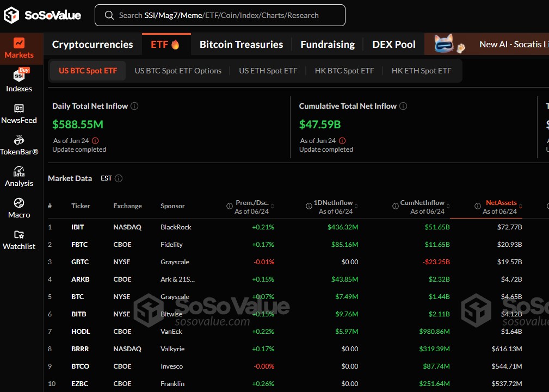This screenshot has height=392, width=549.
Task: Click the BITB ticker
Action: tap(79, 314)
